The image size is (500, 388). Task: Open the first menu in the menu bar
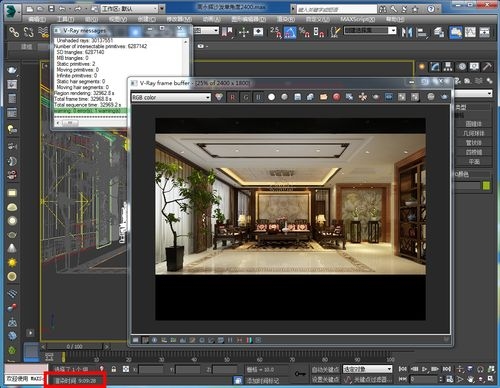[x=37, y=19]
